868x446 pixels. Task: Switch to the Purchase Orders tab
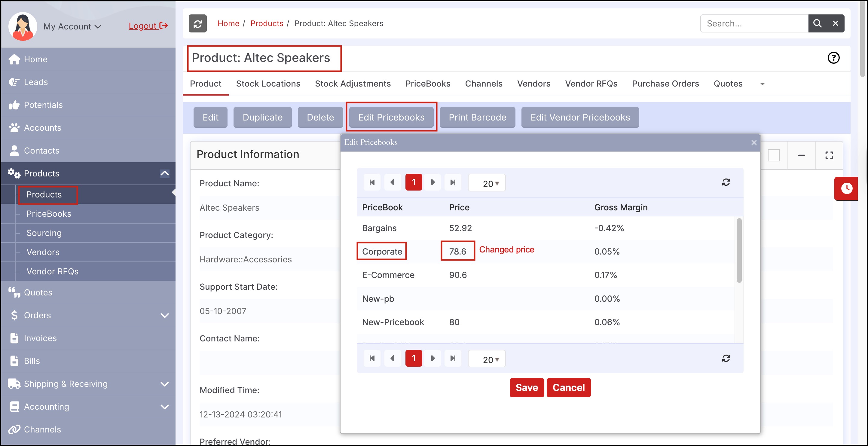click(665, 84)
